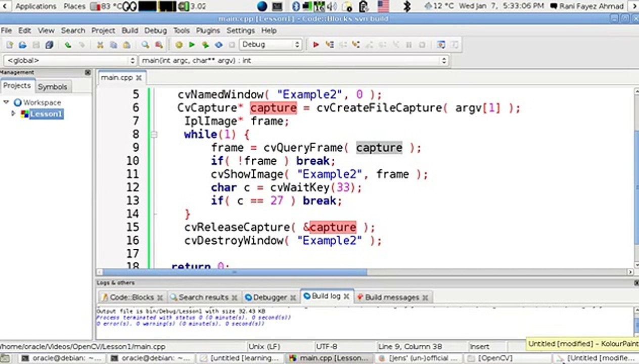Click the New file toolbar icon
This screenshot has height=364, width=639.
[x=9, y=44]
